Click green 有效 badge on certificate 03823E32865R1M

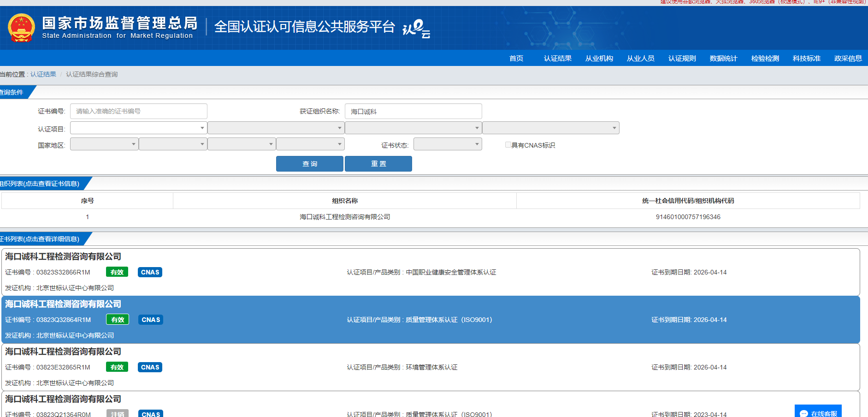[117, 367]
